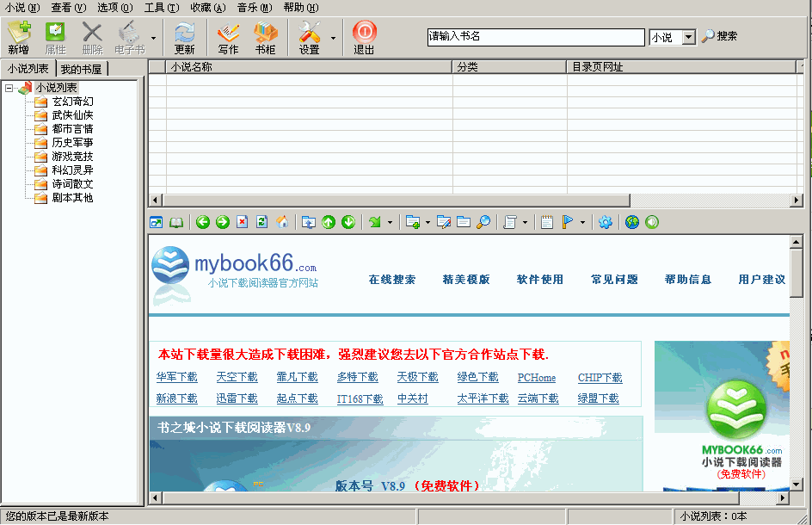This screenshot has height=525, width=812.
Task: Open the 工具(T) menu
Action: 162,8
